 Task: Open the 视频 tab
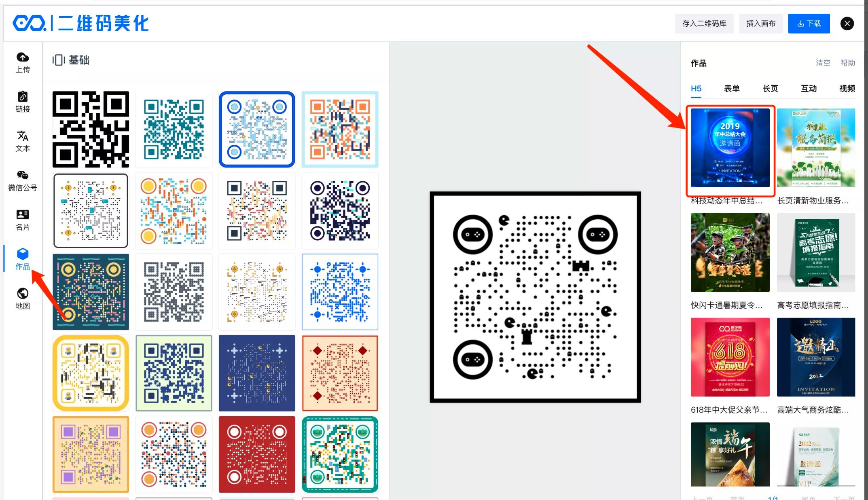847,89
